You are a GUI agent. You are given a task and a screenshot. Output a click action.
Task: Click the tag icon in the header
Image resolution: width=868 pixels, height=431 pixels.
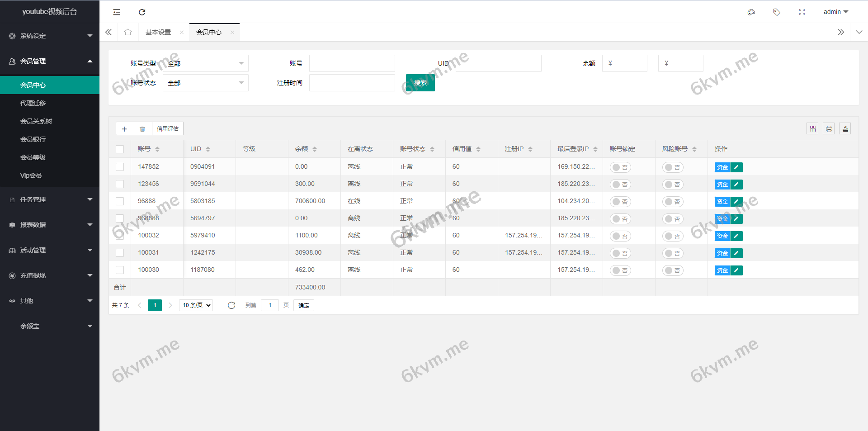click(x=777, y=12)
